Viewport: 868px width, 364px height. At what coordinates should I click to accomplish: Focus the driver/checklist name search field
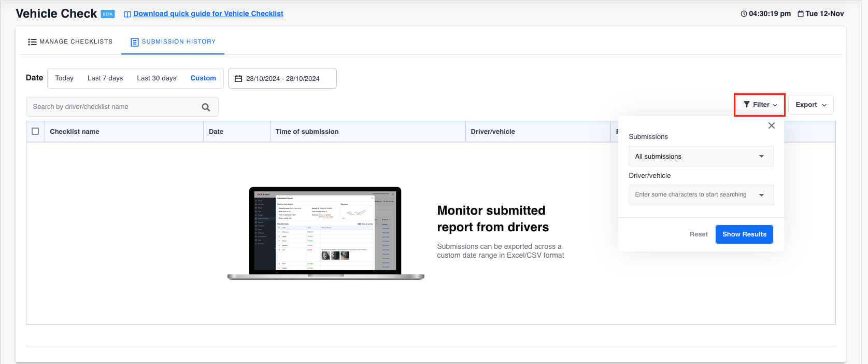[114, 107]
